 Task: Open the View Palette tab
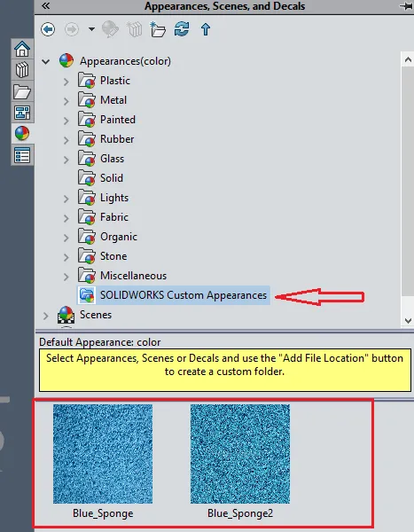pyautogui.click(x=22, y=113)
